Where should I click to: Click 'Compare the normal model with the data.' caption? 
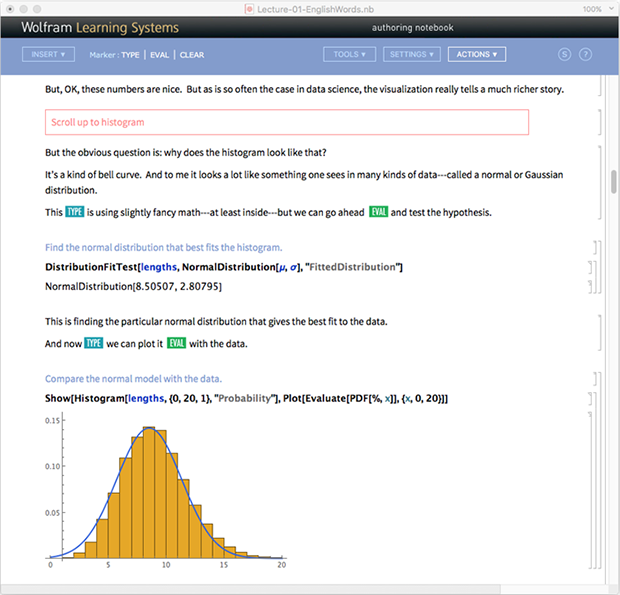click(133, 379)
